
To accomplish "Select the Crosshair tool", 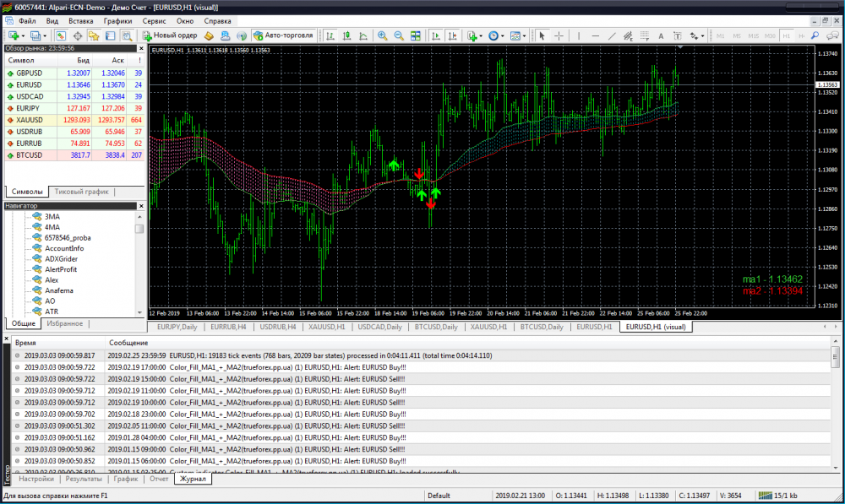I will [x=559, y=35].
